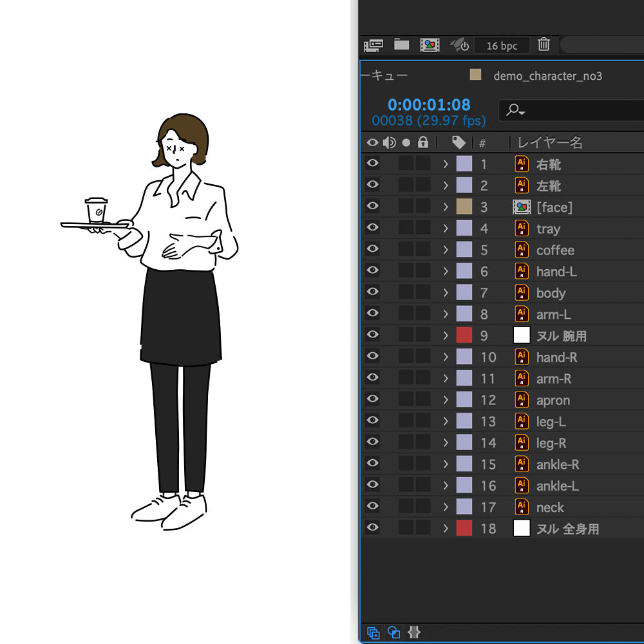The width and height of the screenshot is (644, 644).
Task: Turn off the eye for [face] layer
Action: pyautogui.click(x=372, y=206)
